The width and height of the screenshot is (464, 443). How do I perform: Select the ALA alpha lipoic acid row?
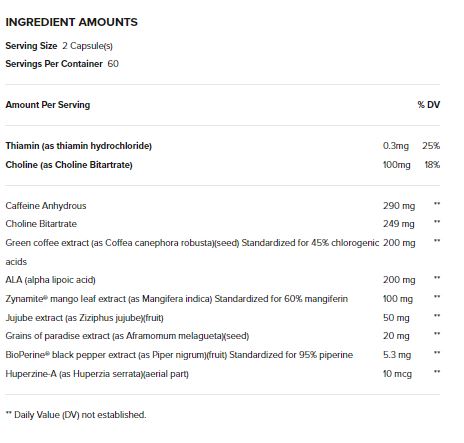[x=223, y=280]
